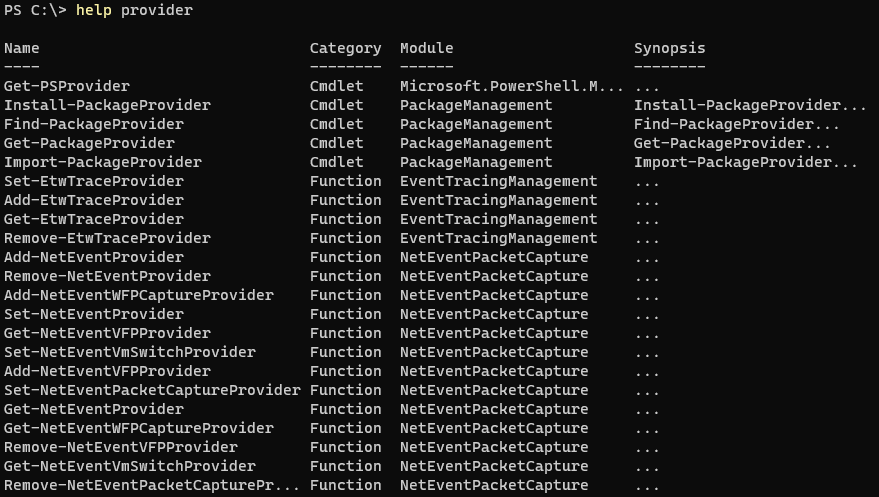Select the Microsoft.PowerShell.M... module text
879x497 pixels.
click(511, 86)
